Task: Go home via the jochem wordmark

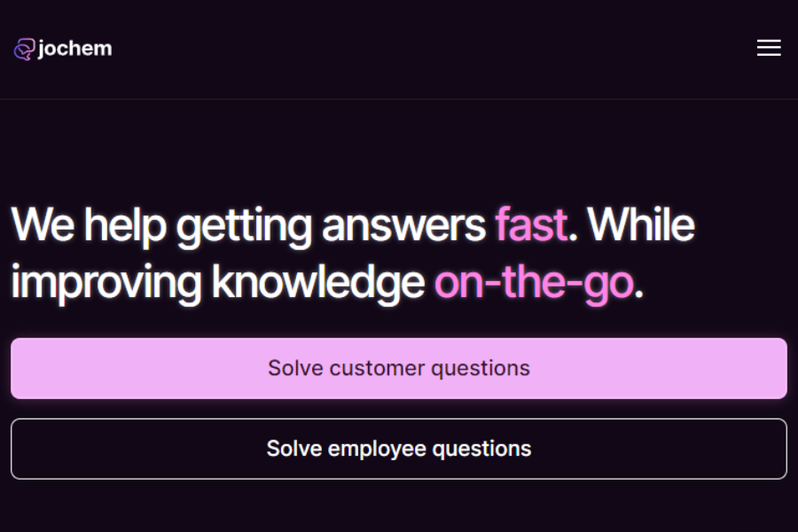Action: tap(74, 49)
